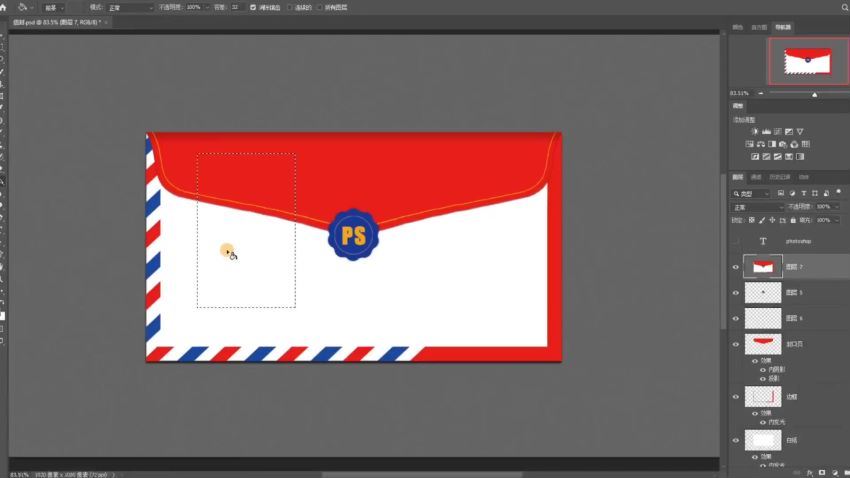Hide the 边框 layer eye icon
Viewport: 850px width, 478px height.
736,397
